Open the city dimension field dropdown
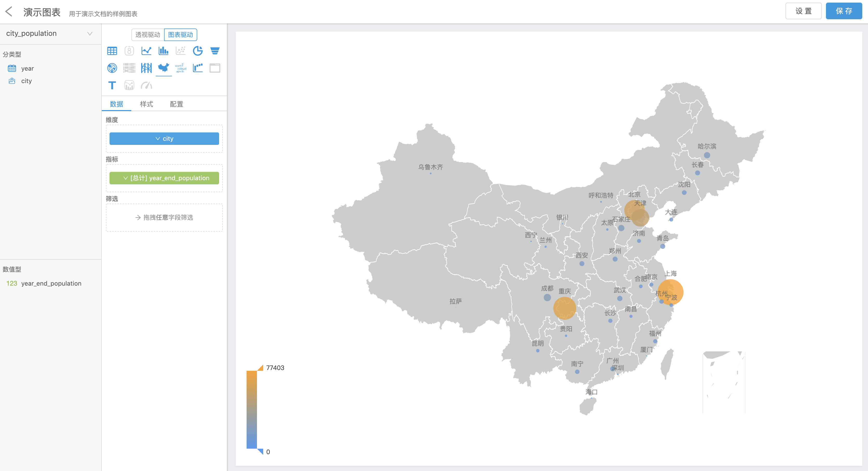This screenshot has height=471, width=868. coord(164,139)
